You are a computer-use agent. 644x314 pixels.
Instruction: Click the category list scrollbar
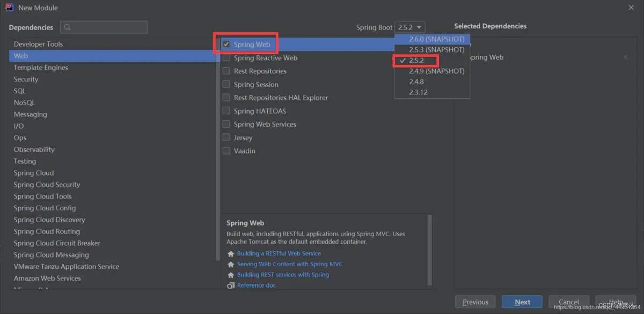218,149
